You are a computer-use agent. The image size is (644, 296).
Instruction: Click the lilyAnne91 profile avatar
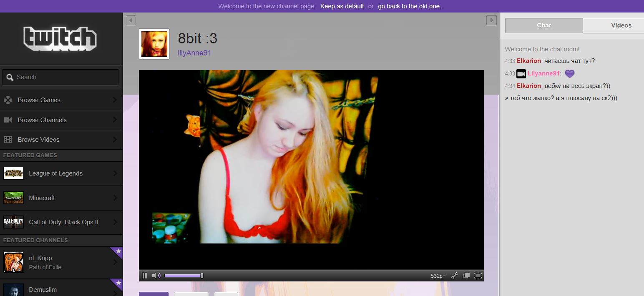(154, 44)
